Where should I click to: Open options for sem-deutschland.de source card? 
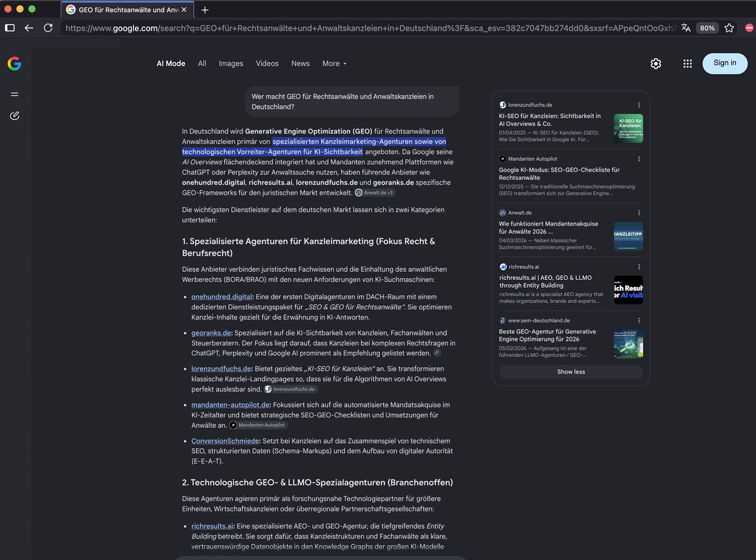pos(639,320)
